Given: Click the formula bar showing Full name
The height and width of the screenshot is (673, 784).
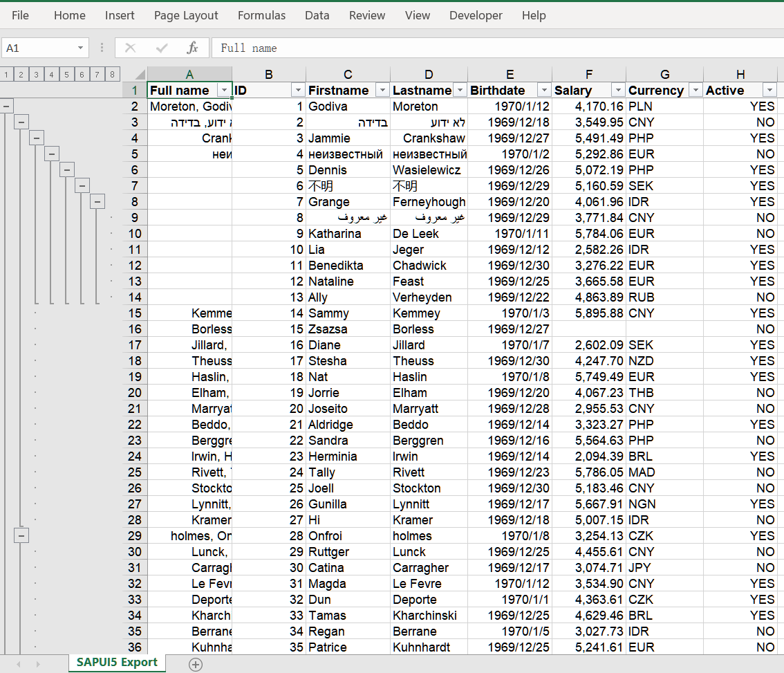Looking at the screenshot, I should pos(498,48).
